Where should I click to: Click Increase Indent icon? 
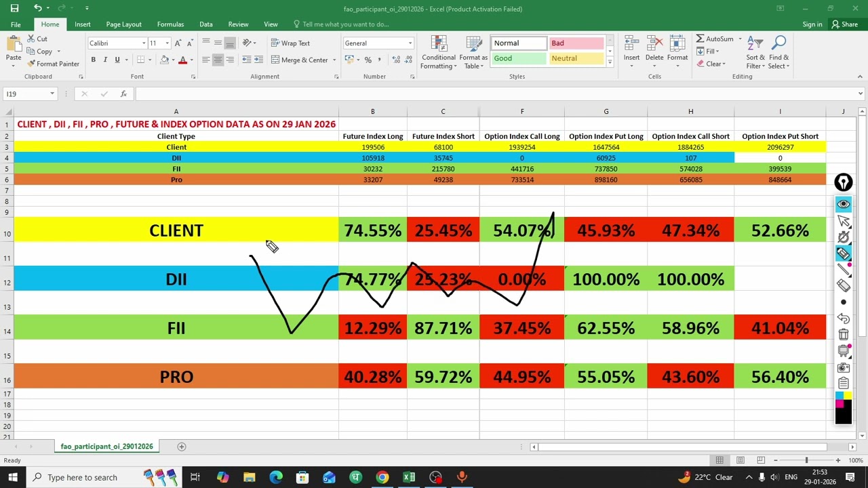259,60
